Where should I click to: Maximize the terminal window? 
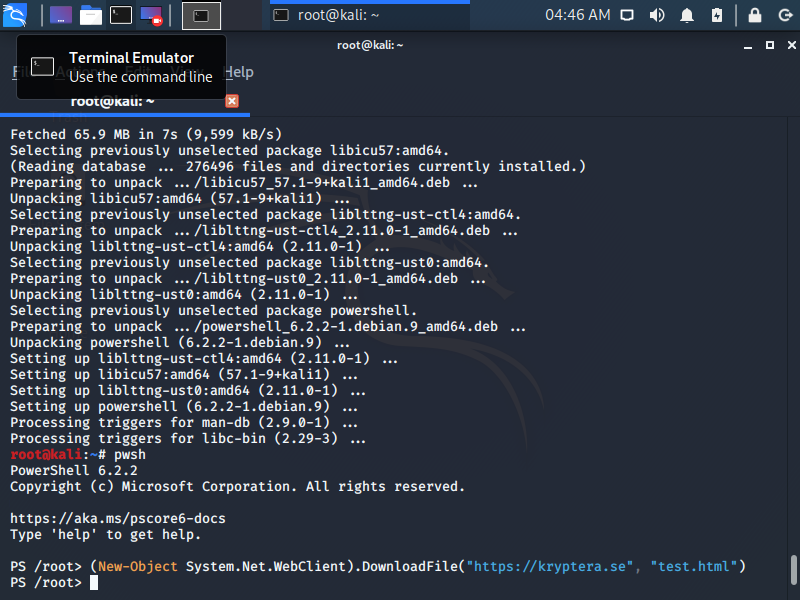770,45
